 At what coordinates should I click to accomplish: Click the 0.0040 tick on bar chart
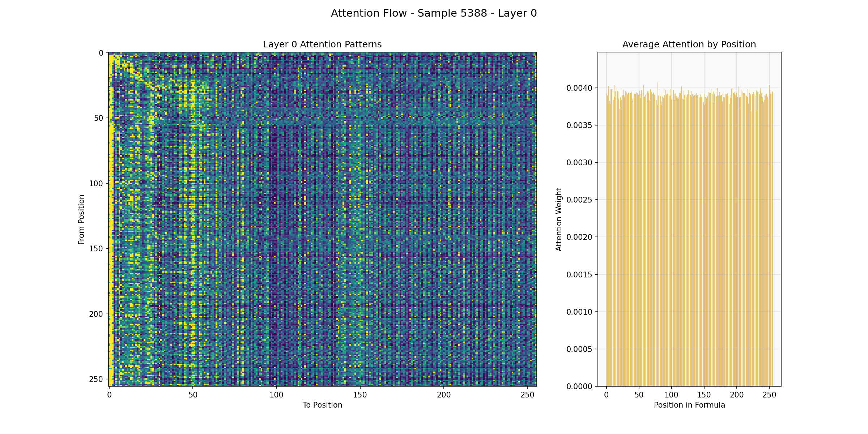coord(579,88)
